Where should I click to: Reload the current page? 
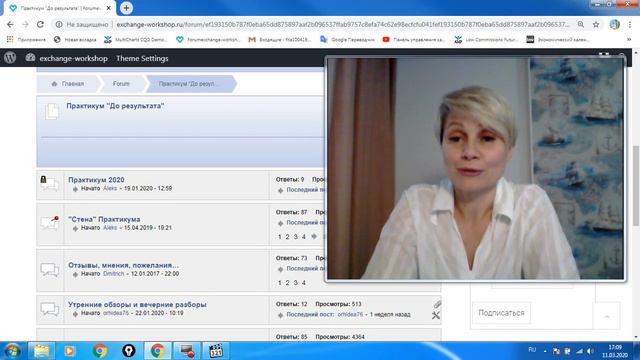[x=40, y=24]
